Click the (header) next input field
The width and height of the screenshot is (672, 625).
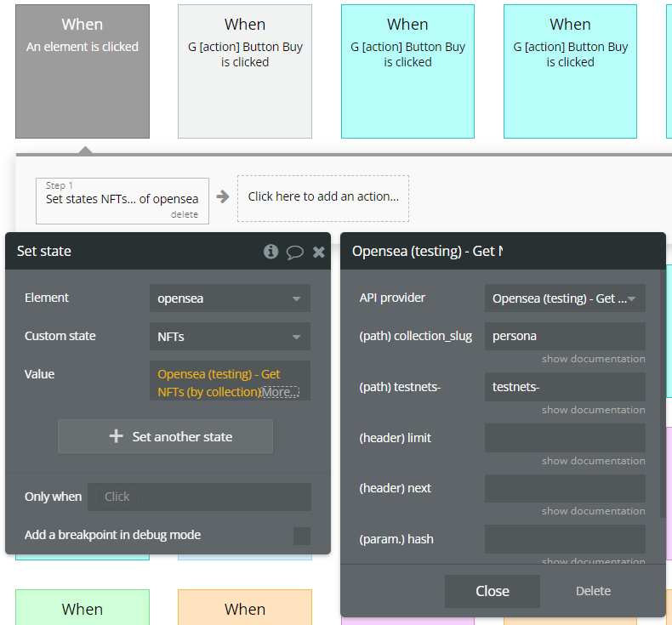click(565, 488)
